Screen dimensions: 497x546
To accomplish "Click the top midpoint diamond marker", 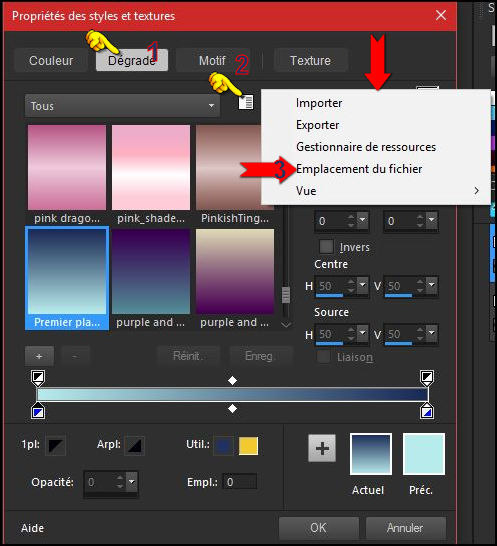I will click(232, 380).
